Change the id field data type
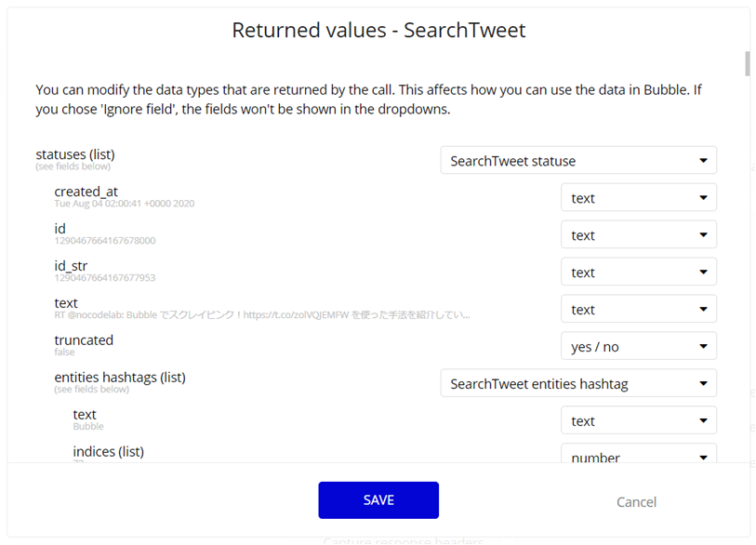This screenshot has height=545, width=756. [x=638, y=234]
